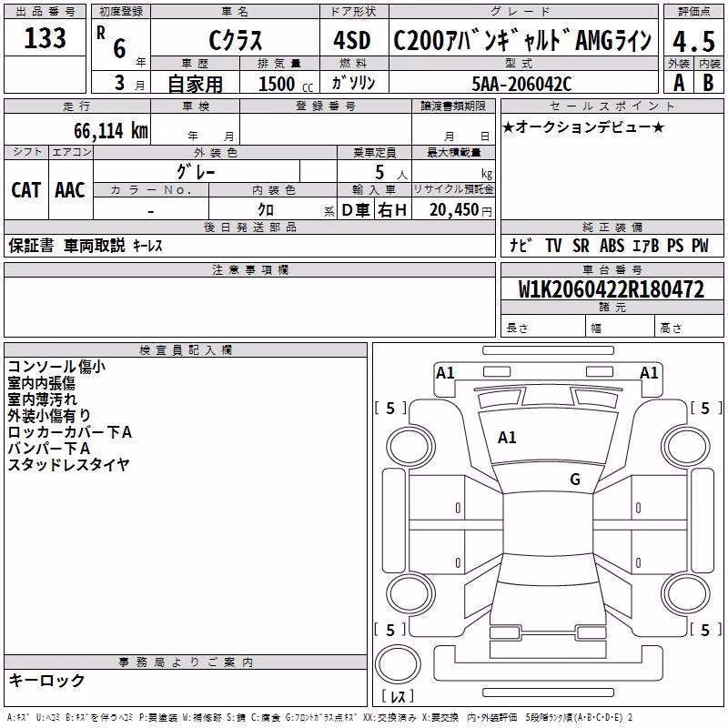Select recycle deposit 20,450円
The image size is (728, 728).
[x=460, y=210]
